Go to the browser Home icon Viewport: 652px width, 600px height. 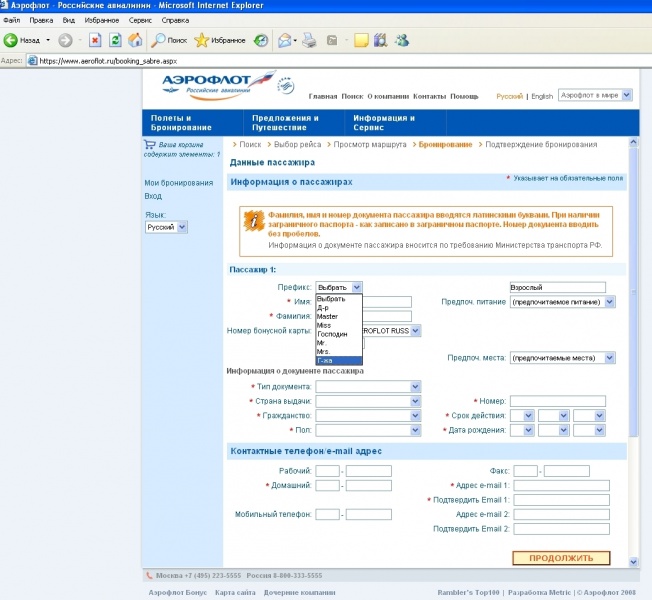click(x=134, y=40)
